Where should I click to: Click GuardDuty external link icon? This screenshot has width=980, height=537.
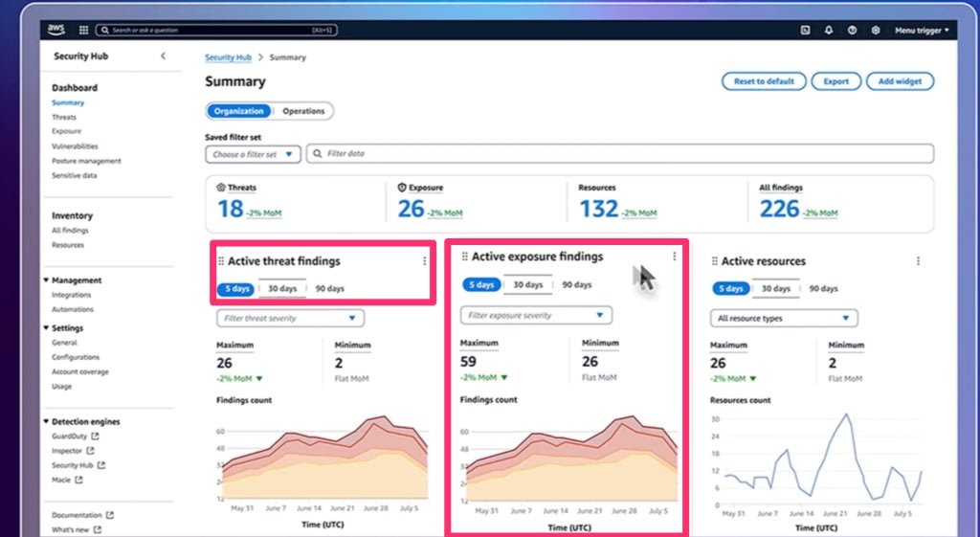coord(95,436)
